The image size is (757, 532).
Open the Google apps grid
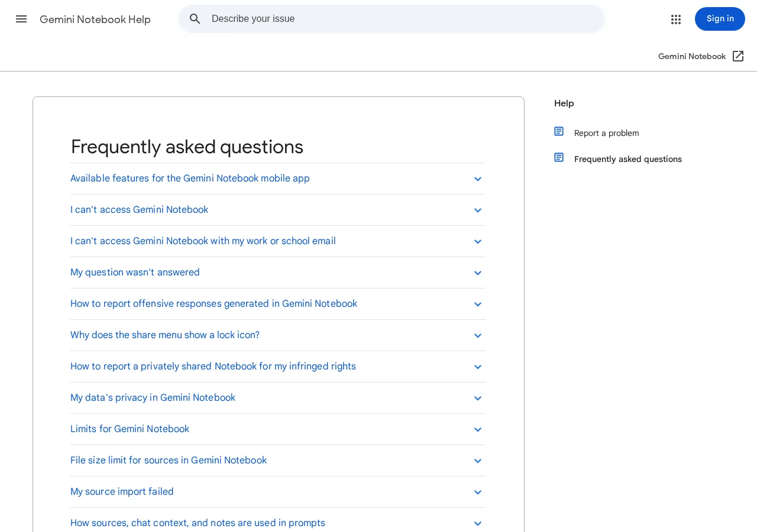click(676, 20)
